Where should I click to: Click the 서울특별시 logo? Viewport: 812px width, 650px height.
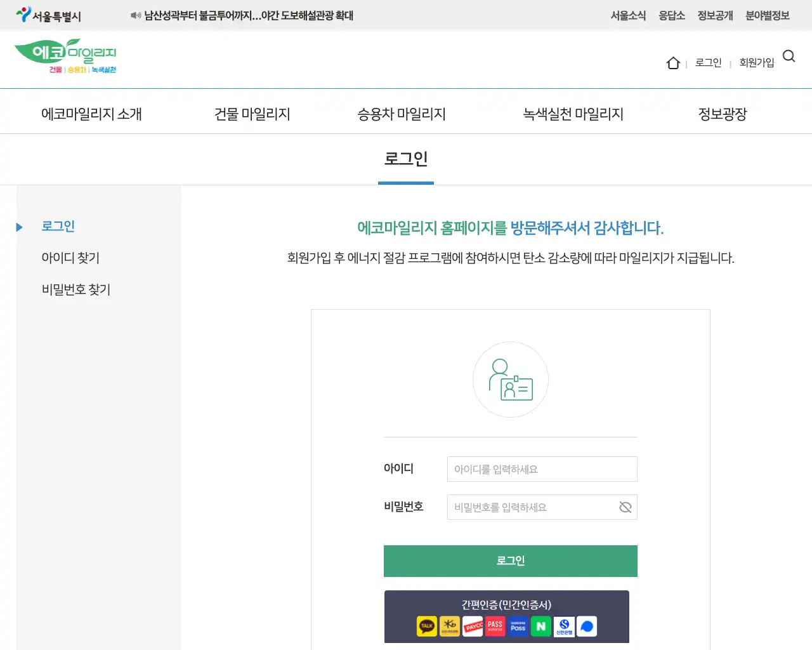[48, 15]
